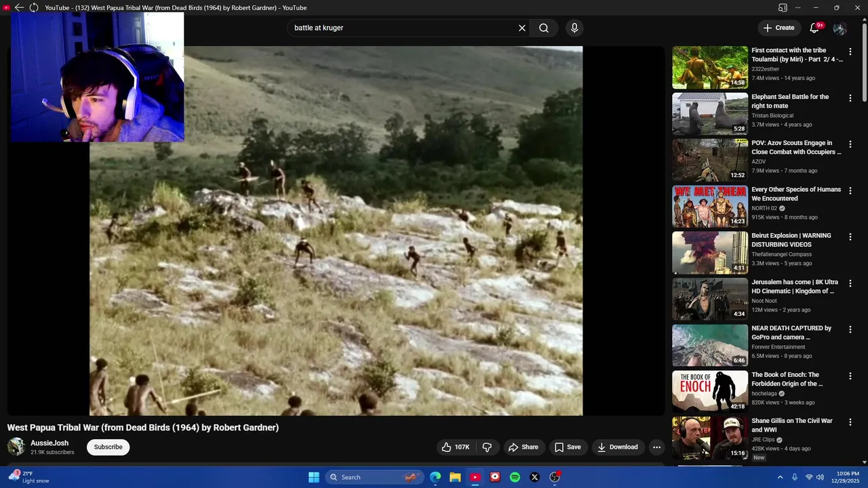The height and width of the screenshot is (488, 868).
Task: Dislike the video
Action: point(487,447)
